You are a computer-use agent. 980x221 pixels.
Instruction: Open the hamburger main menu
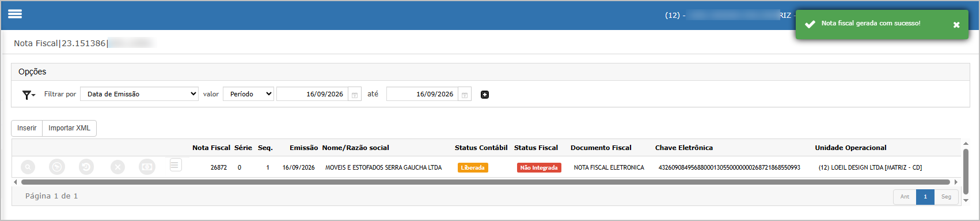coord(15,14)
